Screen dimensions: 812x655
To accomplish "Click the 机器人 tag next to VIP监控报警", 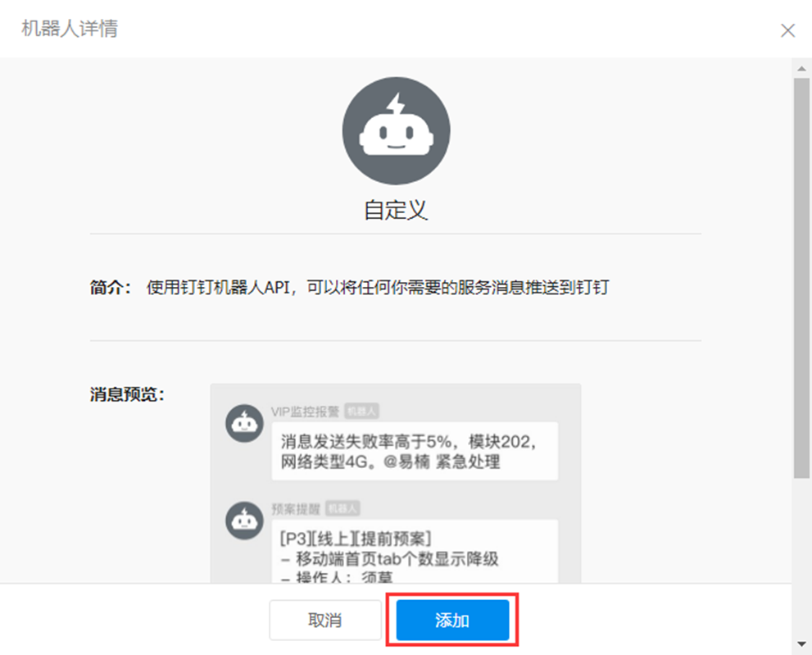I will [361, 412].
